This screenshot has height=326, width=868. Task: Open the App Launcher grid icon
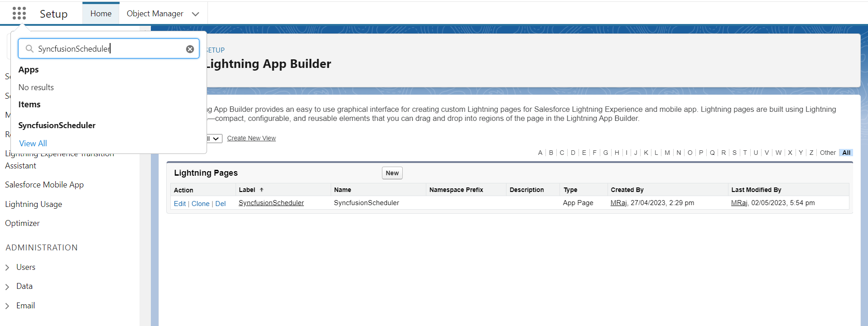(19, 14)
